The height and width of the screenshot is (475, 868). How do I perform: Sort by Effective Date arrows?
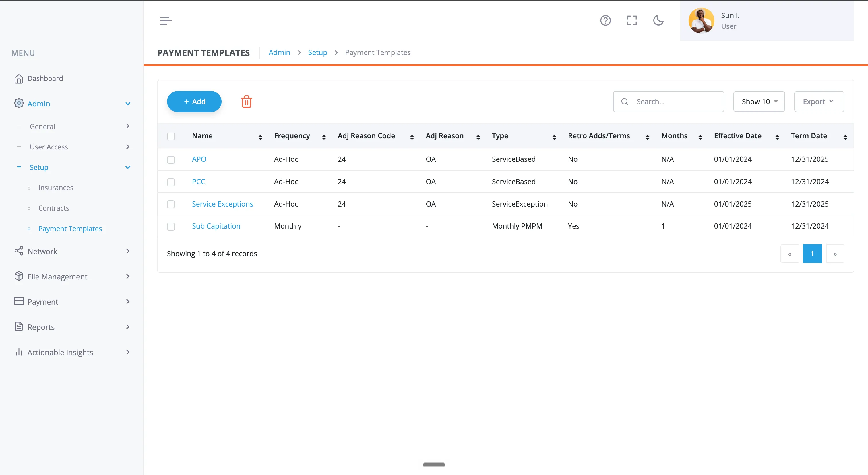click(x=777, y=137)
